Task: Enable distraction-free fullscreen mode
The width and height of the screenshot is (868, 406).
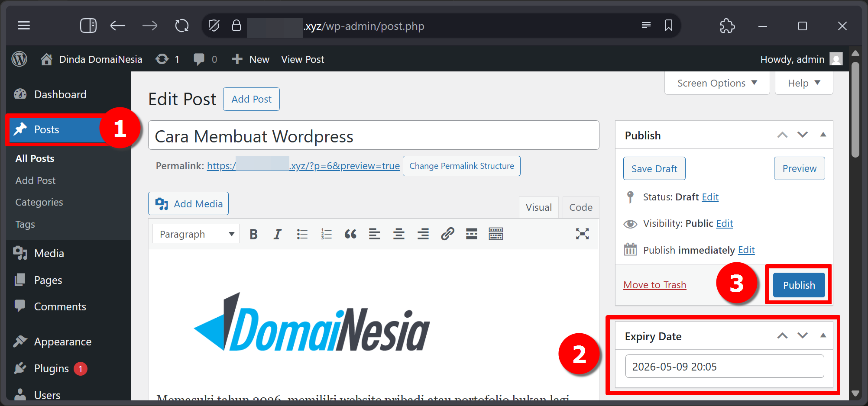Action: point(582,234)
